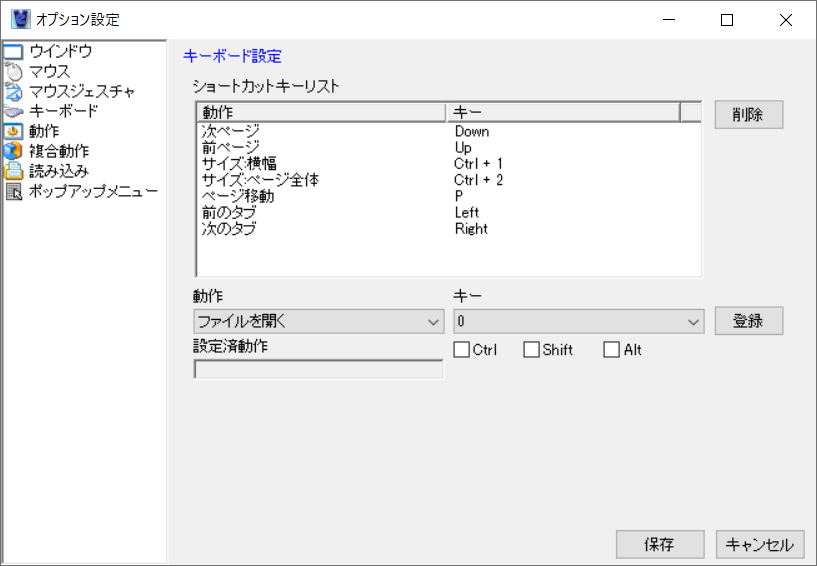
Task: Click the Ctrl + 1 key cell
Action: tap(478, 164)
